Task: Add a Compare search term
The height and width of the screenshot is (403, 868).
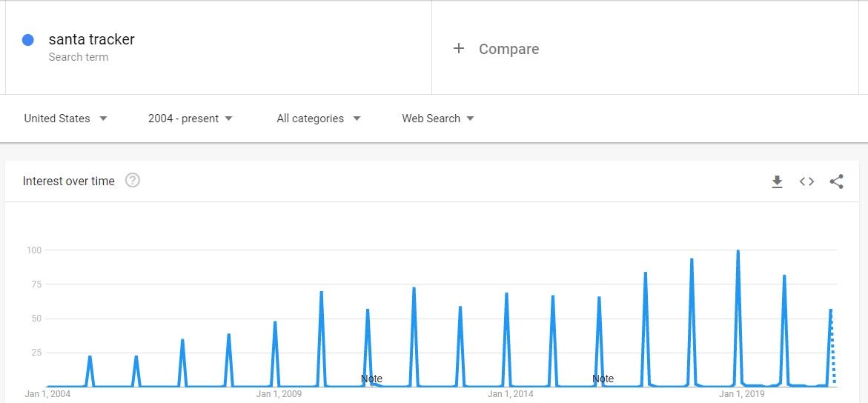Action: [508, 49]
